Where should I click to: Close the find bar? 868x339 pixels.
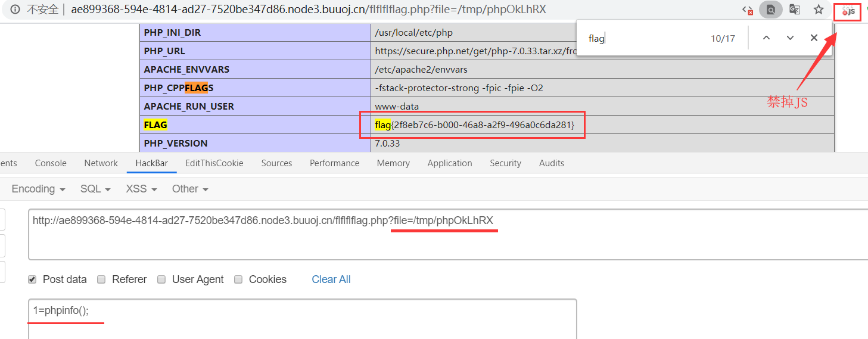pyautogui.click(x=814, y=38)
